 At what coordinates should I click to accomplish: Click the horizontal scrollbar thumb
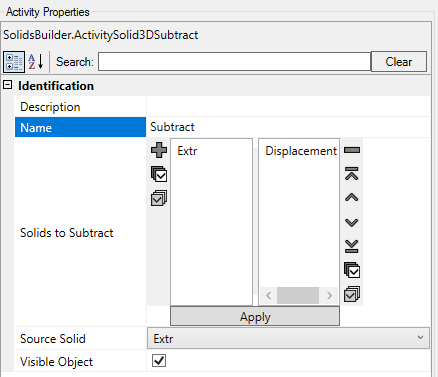pyautogui.click(x=298, y=295)
